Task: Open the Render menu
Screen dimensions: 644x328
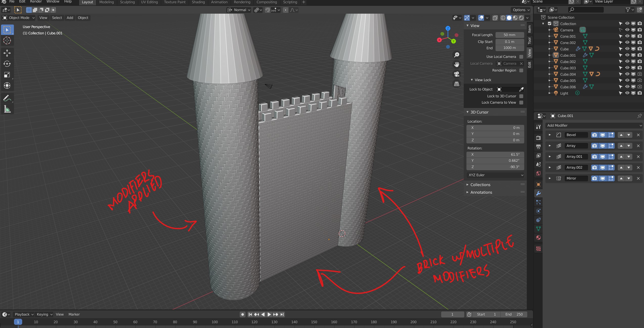Action: 36,2
